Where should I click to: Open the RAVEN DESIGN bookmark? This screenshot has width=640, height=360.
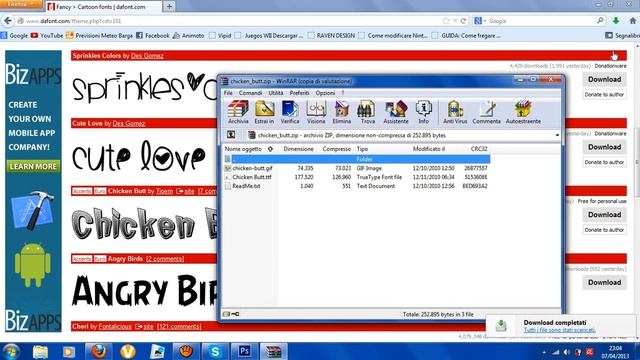(x=331, y=36)
